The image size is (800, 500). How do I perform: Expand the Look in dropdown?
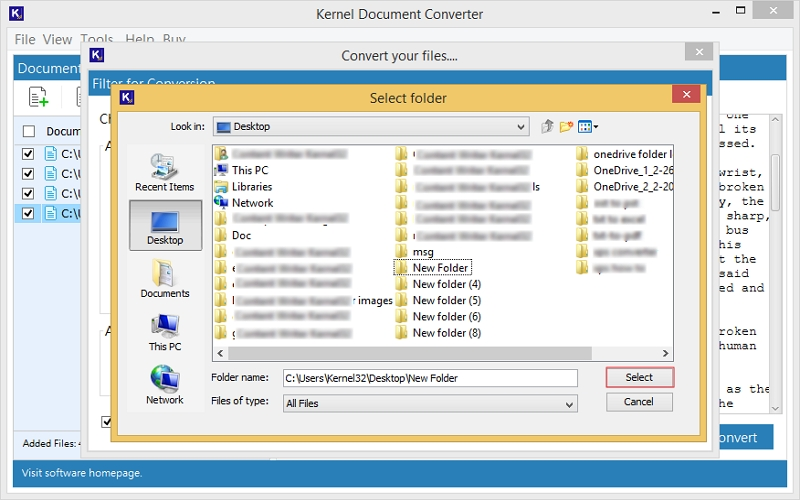520,127
